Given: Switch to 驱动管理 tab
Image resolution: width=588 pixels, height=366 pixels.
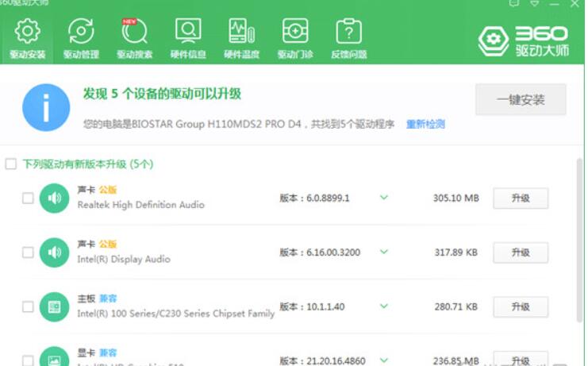Looking at the screenshot, I should click(81, 39).
